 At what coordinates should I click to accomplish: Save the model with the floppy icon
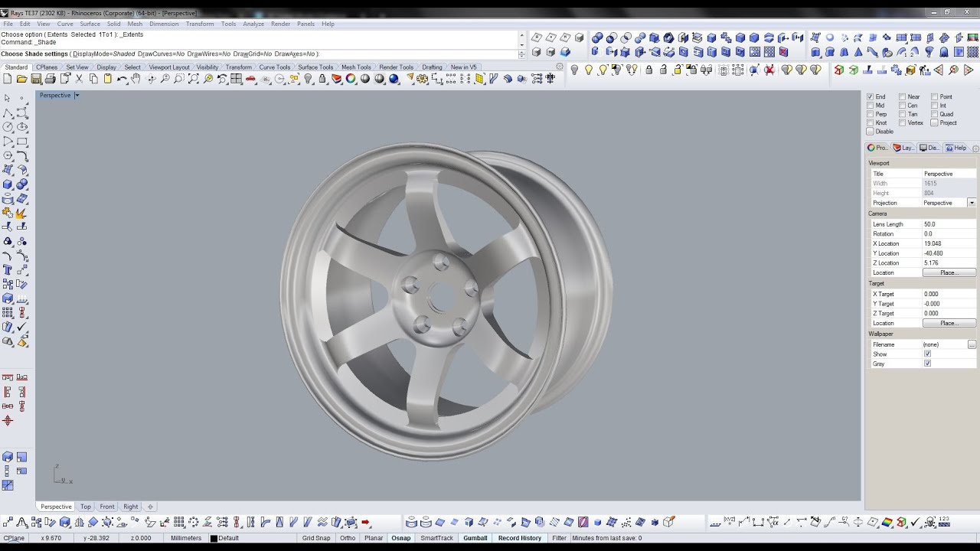click(36, 79)
